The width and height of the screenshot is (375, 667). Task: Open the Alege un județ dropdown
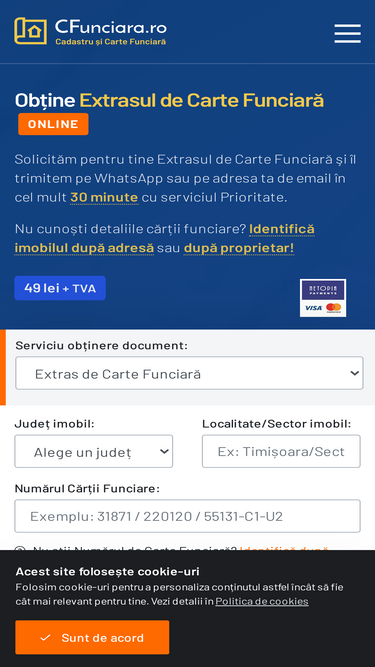[94, 451]
